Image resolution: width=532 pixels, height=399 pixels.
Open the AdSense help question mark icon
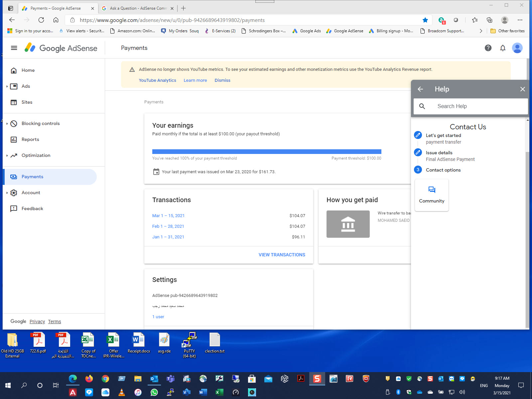point(488,48)
